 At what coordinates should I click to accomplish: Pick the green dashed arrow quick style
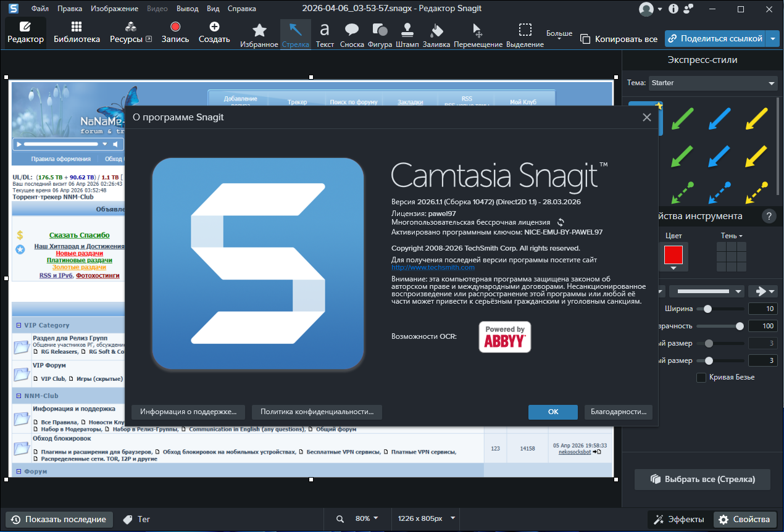point(682,193)
